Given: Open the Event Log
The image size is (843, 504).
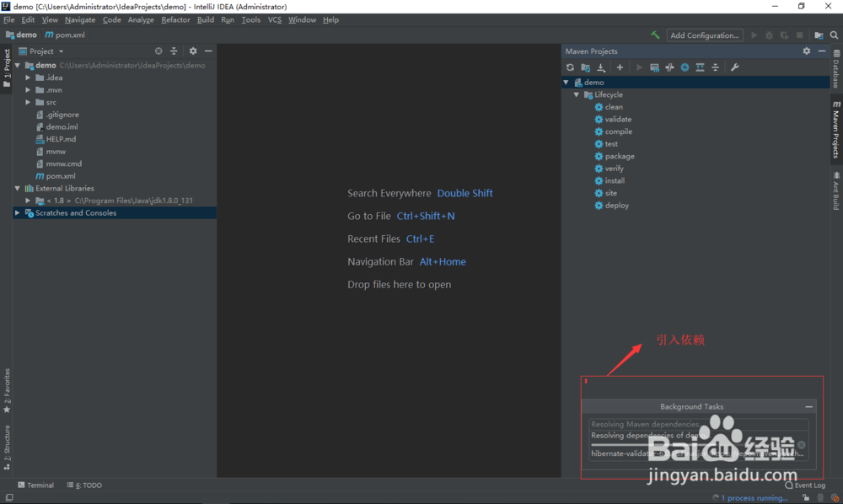Looking at the screenshot, I should point(805,485).
